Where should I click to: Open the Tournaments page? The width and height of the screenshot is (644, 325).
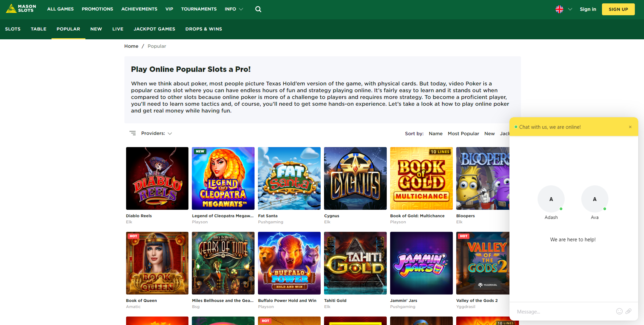199,9
